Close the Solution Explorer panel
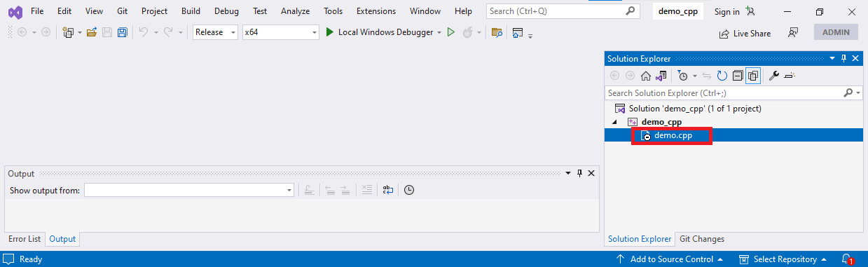The image size is (868, 267). (855, 59)
